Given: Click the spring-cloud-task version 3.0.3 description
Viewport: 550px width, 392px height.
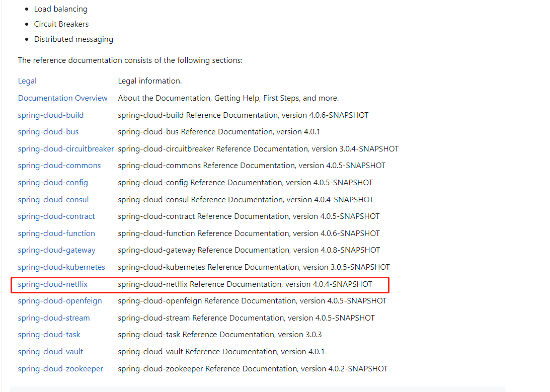Looking at the screenshot, I should click(x=220, y=335).
